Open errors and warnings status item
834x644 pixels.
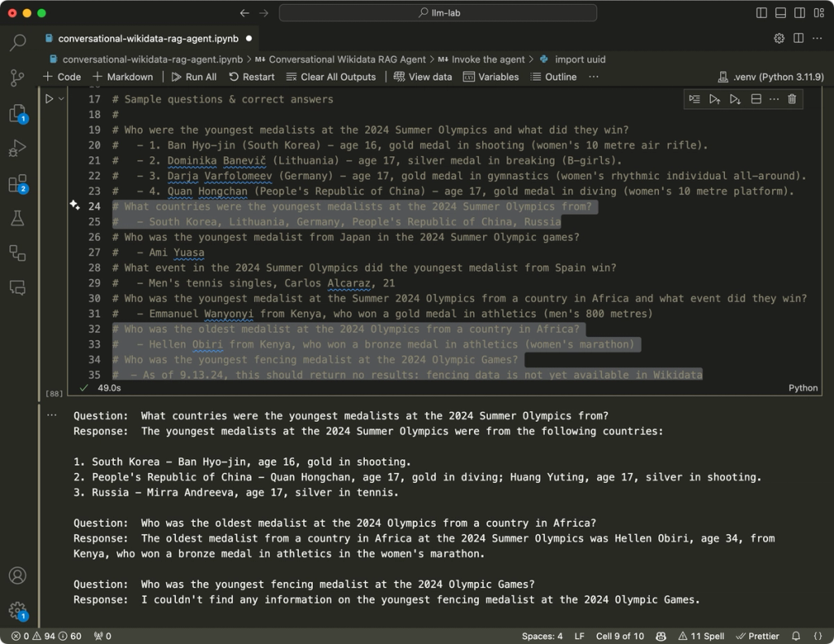46,636
